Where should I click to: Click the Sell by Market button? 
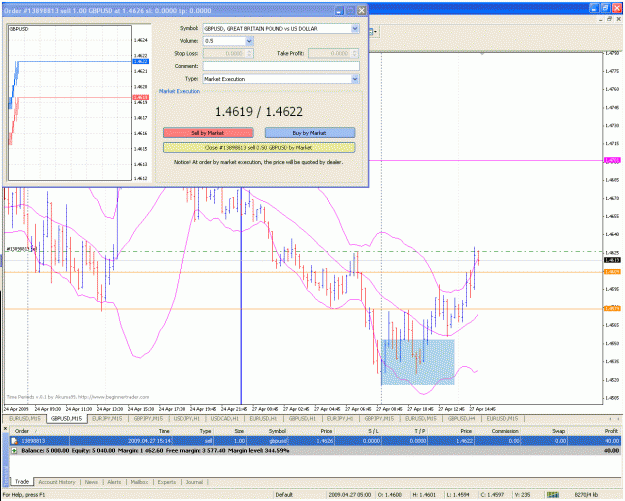click(x=208, y=133)
